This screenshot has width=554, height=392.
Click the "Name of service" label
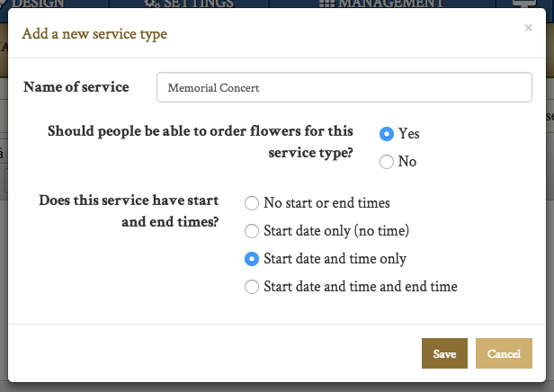point(76,87)
